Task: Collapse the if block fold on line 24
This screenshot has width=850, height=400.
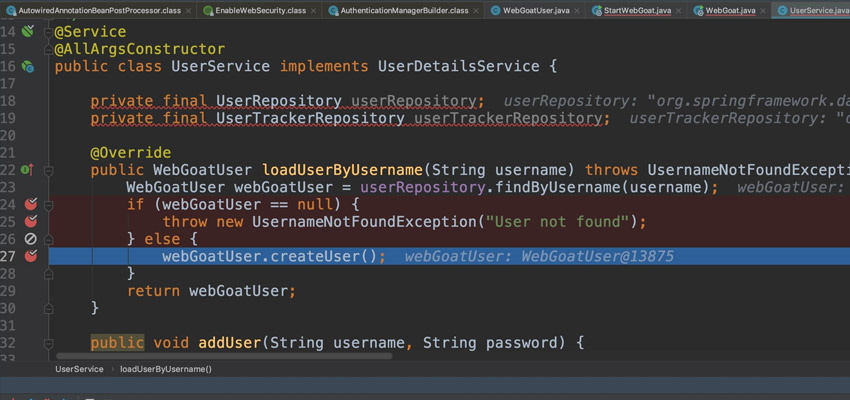Action: click(48, 205)
